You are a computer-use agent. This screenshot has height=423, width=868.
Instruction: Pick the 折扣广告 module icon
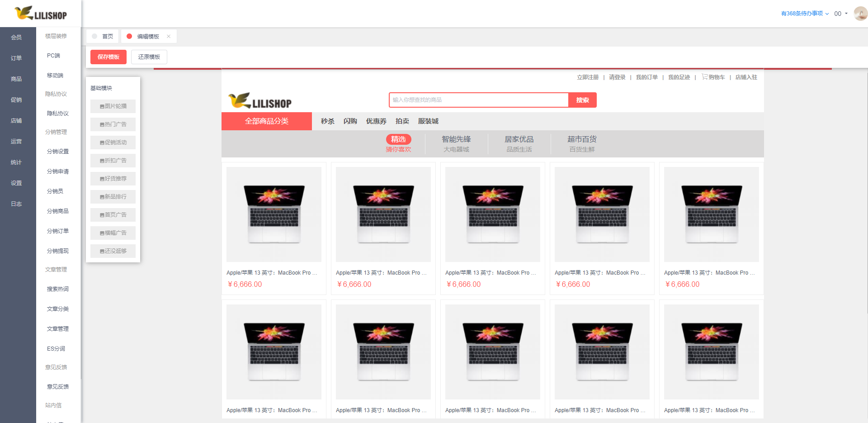[102, 161]
